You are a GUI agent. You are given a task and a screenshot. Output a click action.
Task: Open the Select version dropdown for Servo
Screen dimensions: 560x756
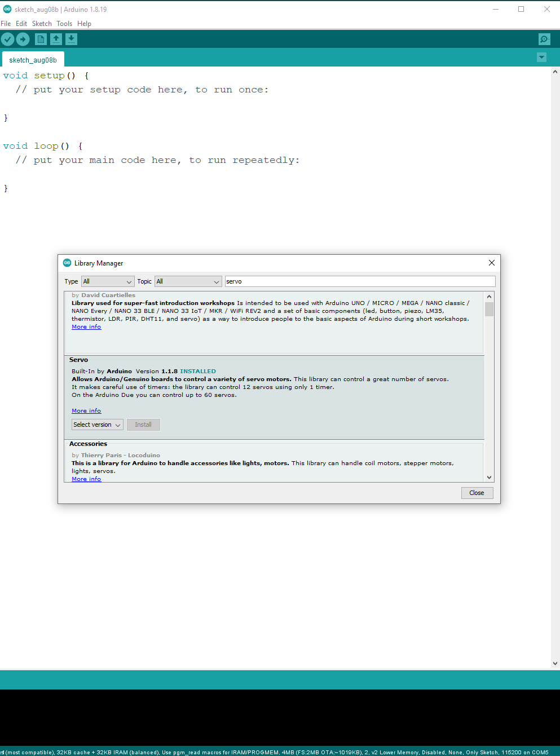(98, 425)
